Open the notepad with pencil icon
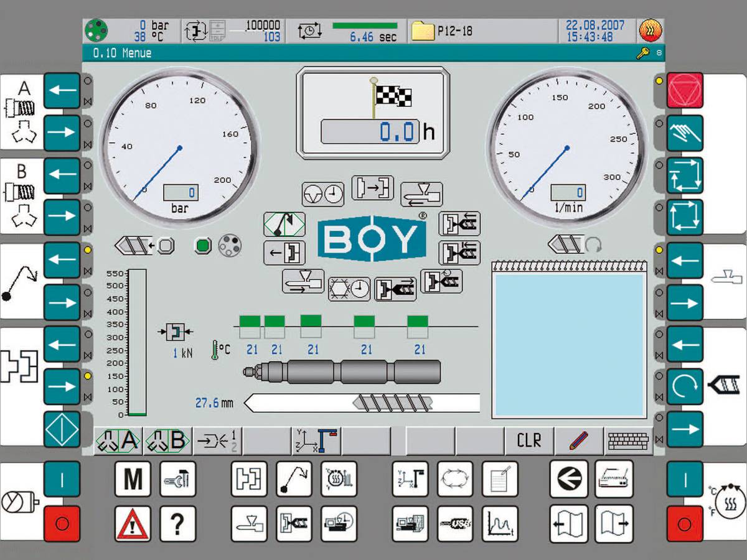 pyautogui.click(x=500, y=479)
